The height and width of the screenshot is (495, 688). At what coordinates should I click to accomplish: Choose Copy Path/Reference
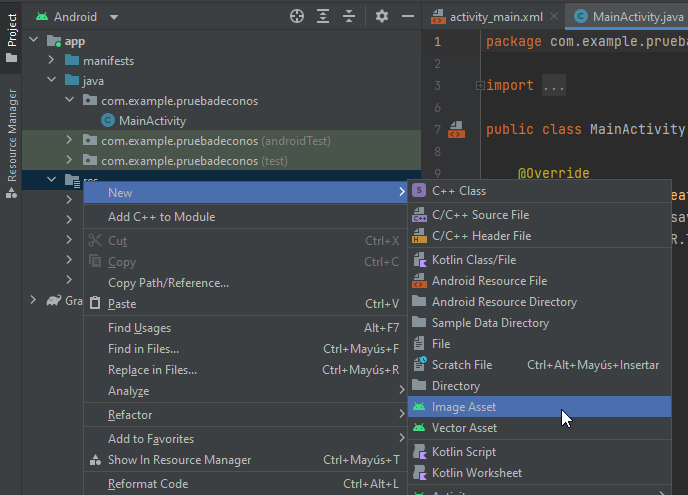tap(245, 283)
